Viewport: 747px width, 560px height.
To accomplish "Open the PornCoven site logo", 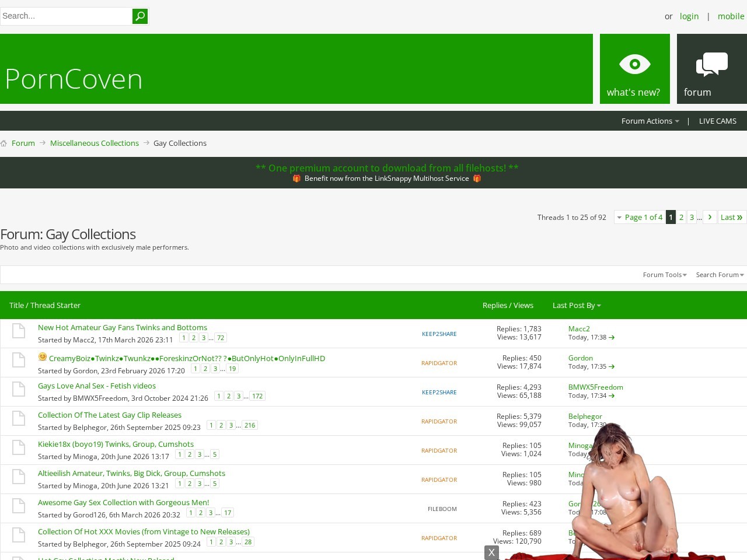I will [x=74, y=79].
